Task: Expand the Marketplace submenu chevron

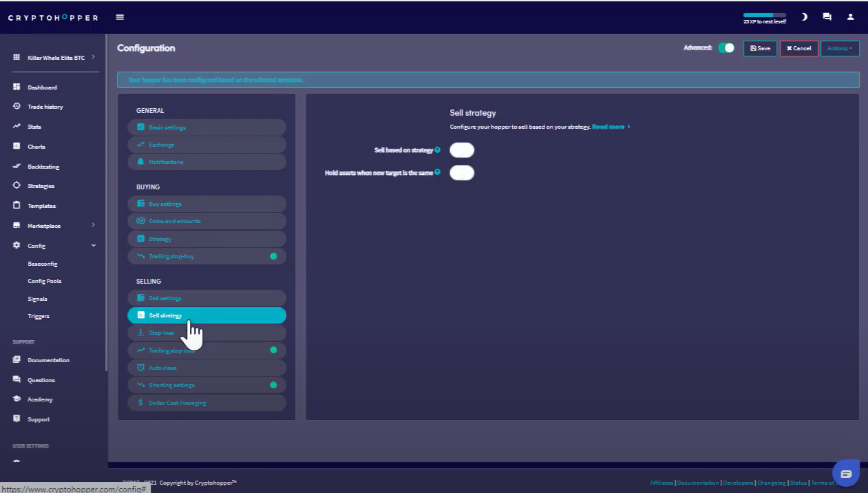Action: pos(93,225)
